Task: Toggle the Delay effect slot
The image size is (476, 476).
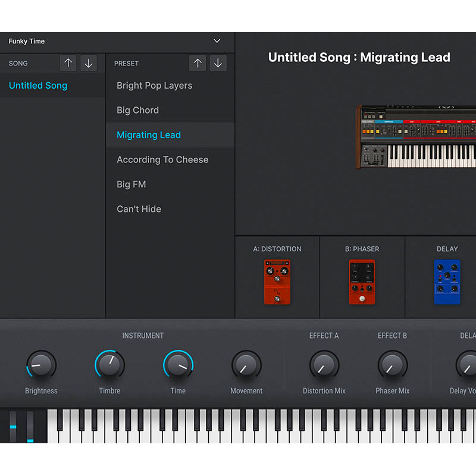Action: click(x=447, y=249)
